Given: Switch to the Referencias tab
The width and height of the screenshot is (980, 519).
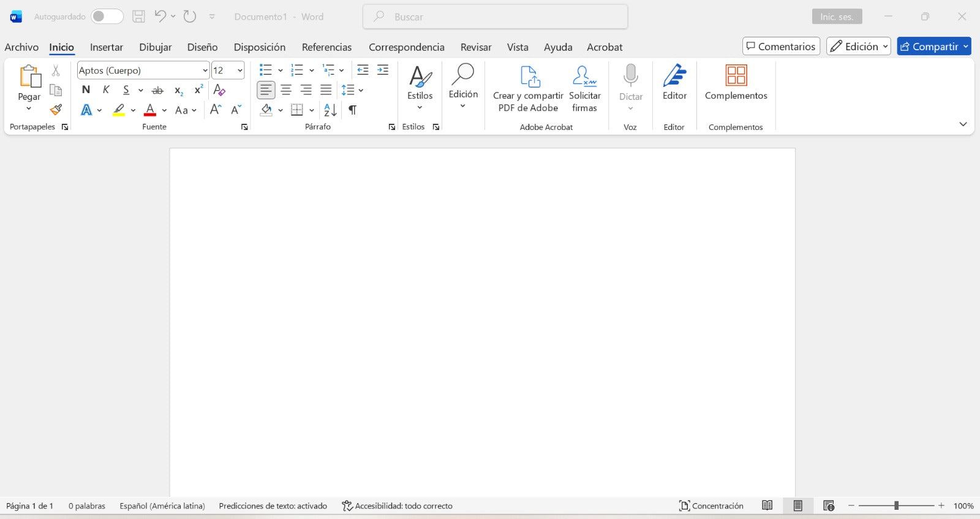Looking at the screenshot, I should coord(327,47).
